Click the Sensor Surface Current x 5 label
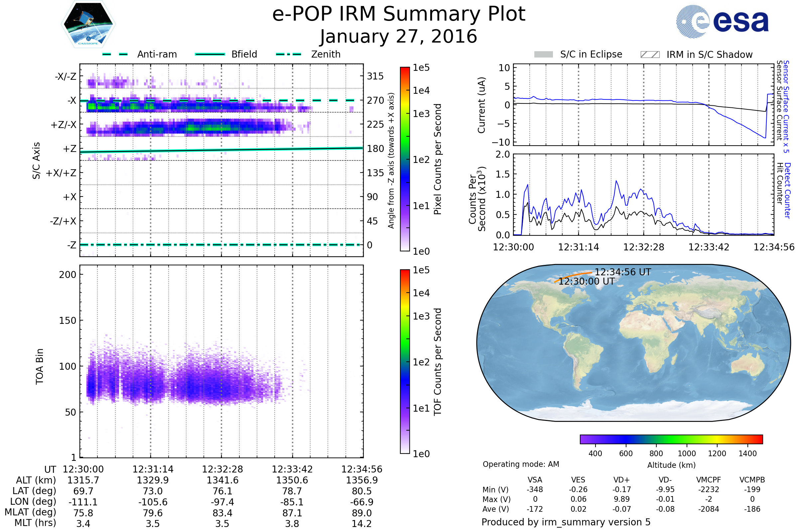This screenshot has height=532, width=798. [786, 106]
